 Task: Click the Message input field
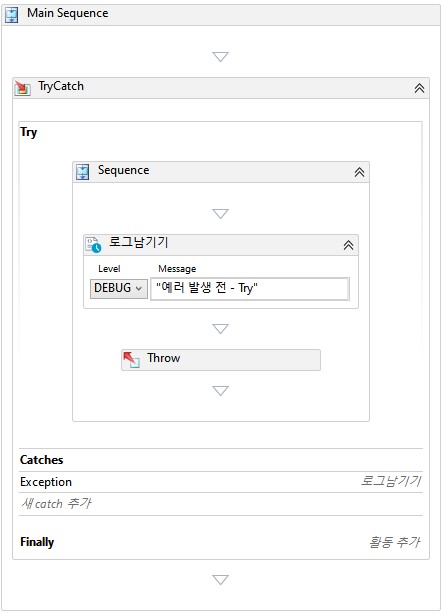pos(250,289)
